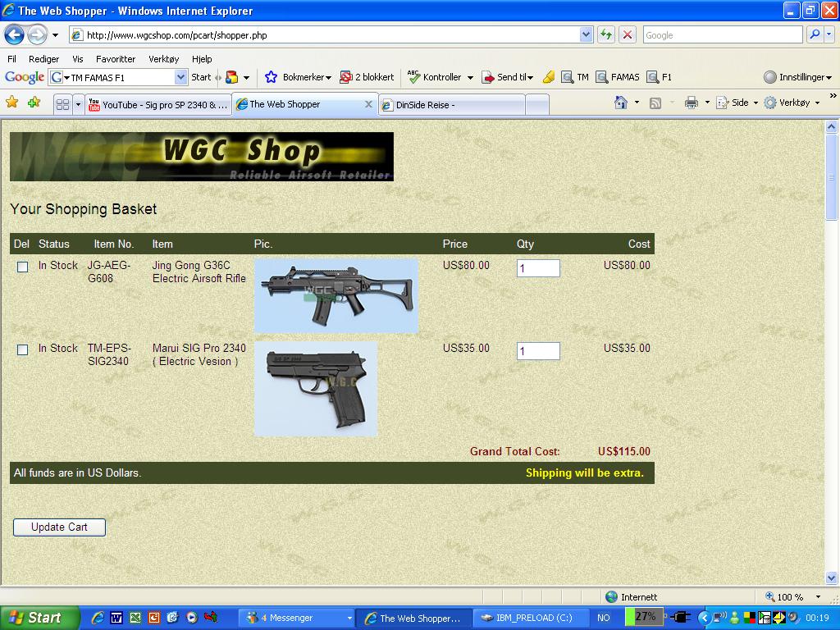Open the address bar URL dropdown
The height and width of the screenshot is (630, 840).
(586, 34)
